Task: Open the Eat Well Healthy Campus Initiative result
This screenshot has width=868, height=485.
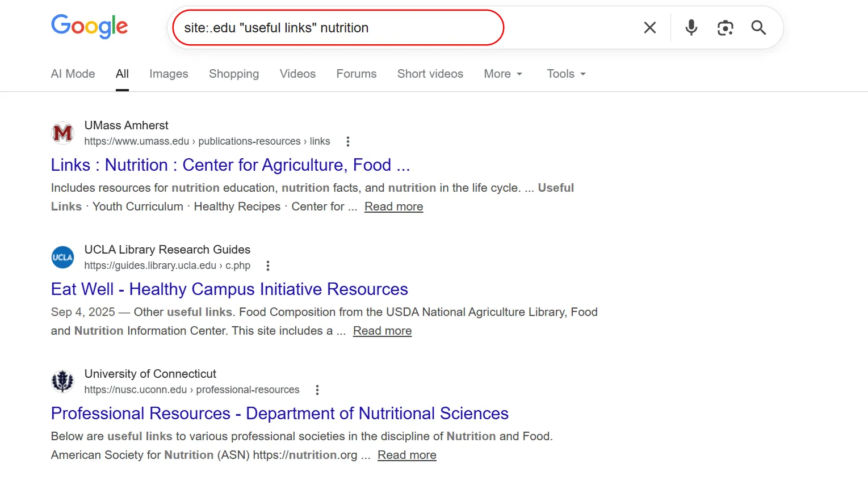Action: tap(229, 289)
